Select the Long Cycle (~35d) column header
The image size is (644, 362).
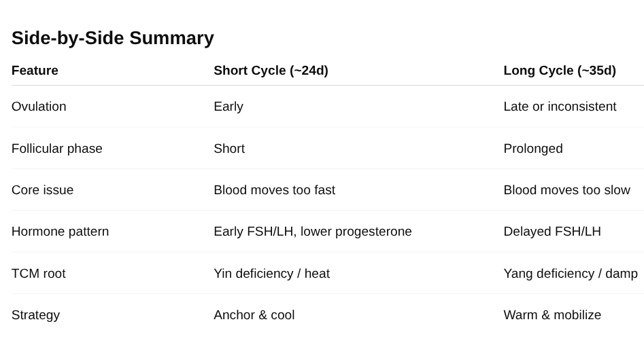tap(560, 71)
